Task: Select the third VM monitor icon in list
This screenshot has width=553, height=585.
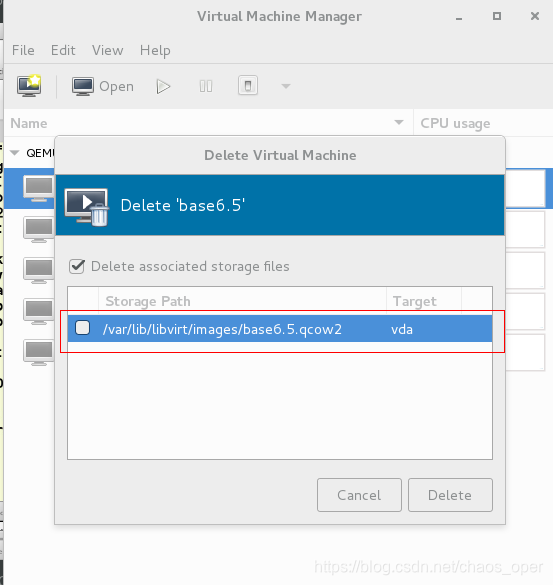Action: [x=39, y=270]
